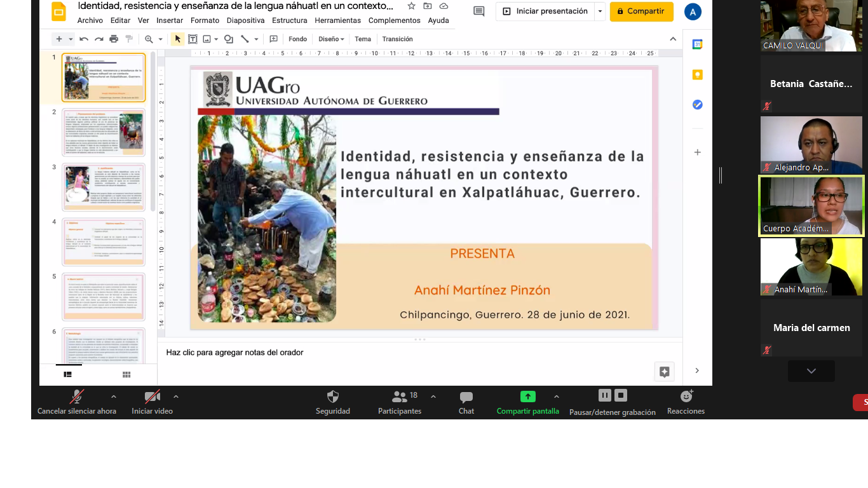Click Compartir pantalla in Zoom
The image size is (868, 488).
pyautogui.click(x=527, y=397)
